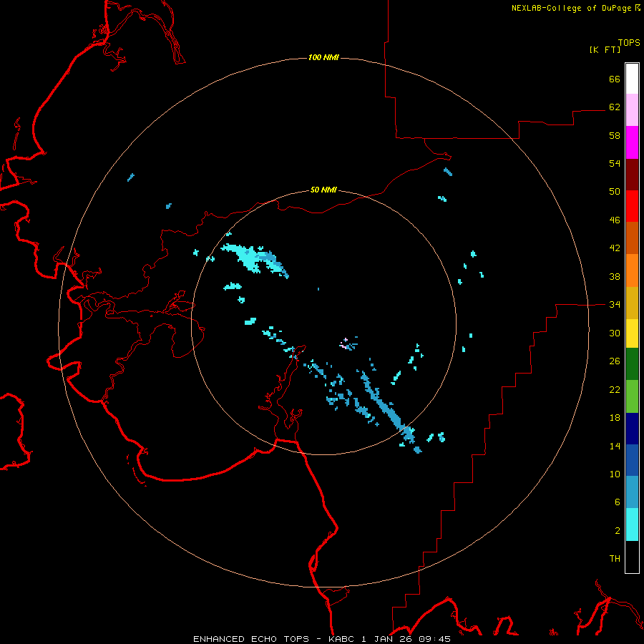This screenshot has height=644, width=644.
Task: Click the steel blue 6-10 kft legend swatch
Action: tap(632, 492)
